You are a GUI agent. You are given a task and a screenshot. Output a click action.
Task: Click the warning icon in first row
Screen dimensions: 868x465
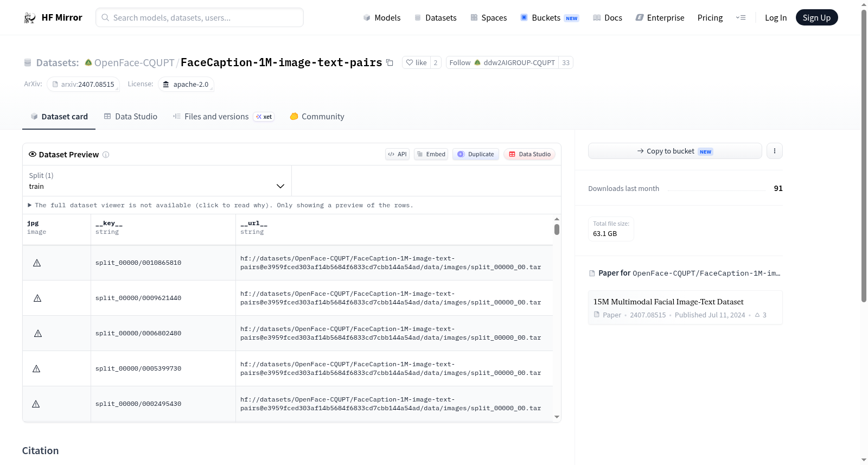click(x=37, y=263)
